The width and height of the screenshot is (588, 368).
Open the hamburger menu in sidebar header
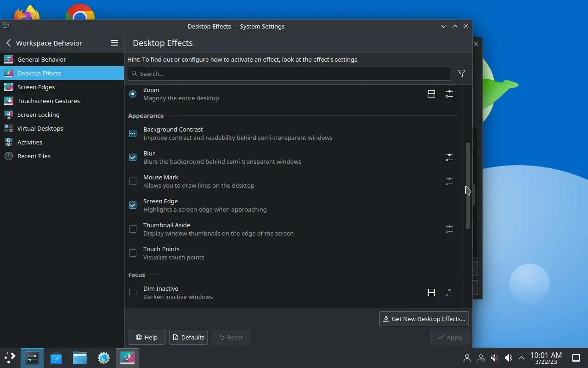pos(114,43)
